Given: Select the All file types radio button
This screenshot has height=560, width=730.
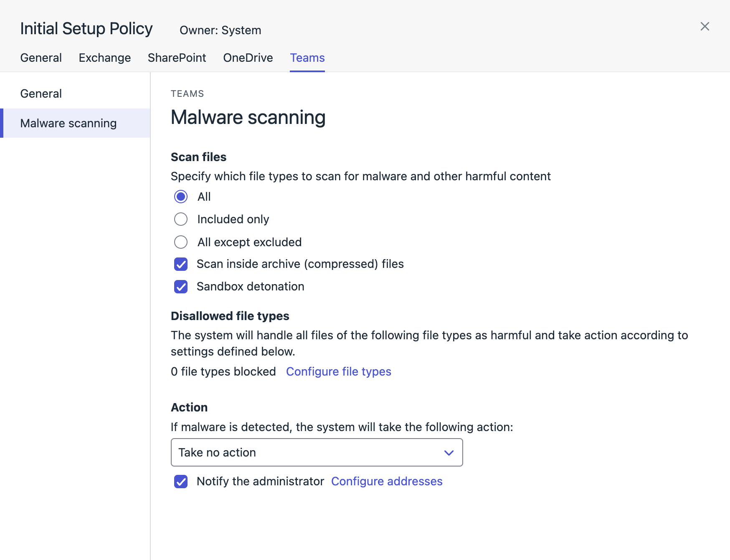Looking at the screenshot, I should [x=181, y=197].
